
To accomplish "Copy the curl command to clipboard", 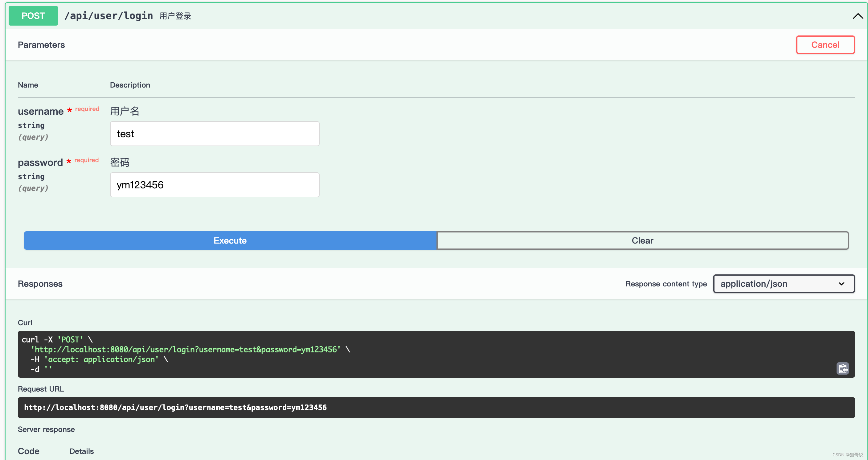I will tap(842, 368).
